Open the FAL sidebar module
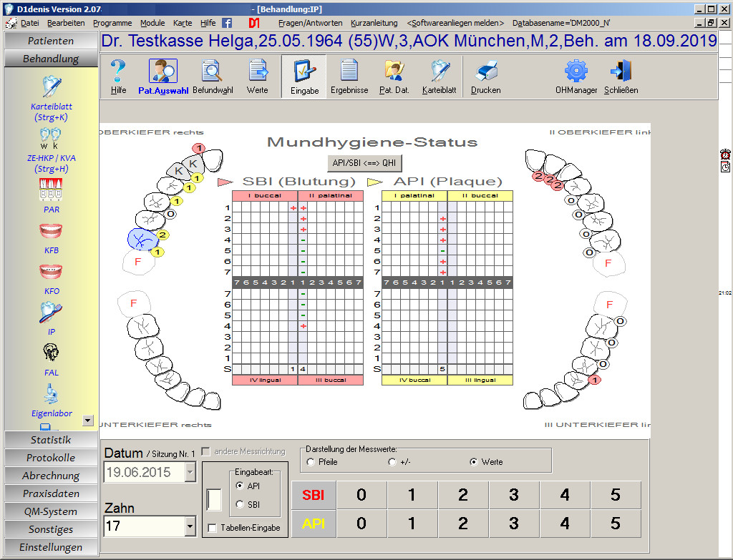The height and width of the screenshot is (560, 733). click(52, 360)
